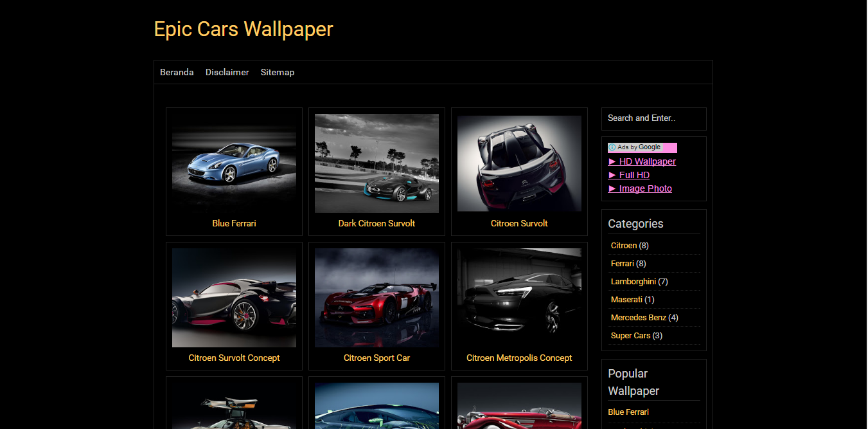Open the Citroen Survolt Concept thumbnail image
868x429 pixels.
click(x=234, y=298)
